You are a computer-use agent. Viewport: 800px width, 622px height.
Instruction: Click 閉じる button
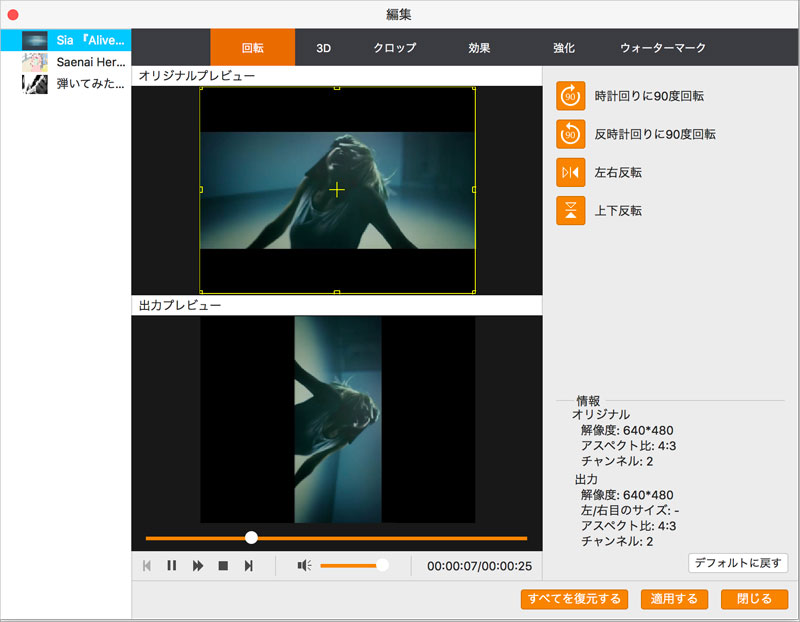coord(754,599)
